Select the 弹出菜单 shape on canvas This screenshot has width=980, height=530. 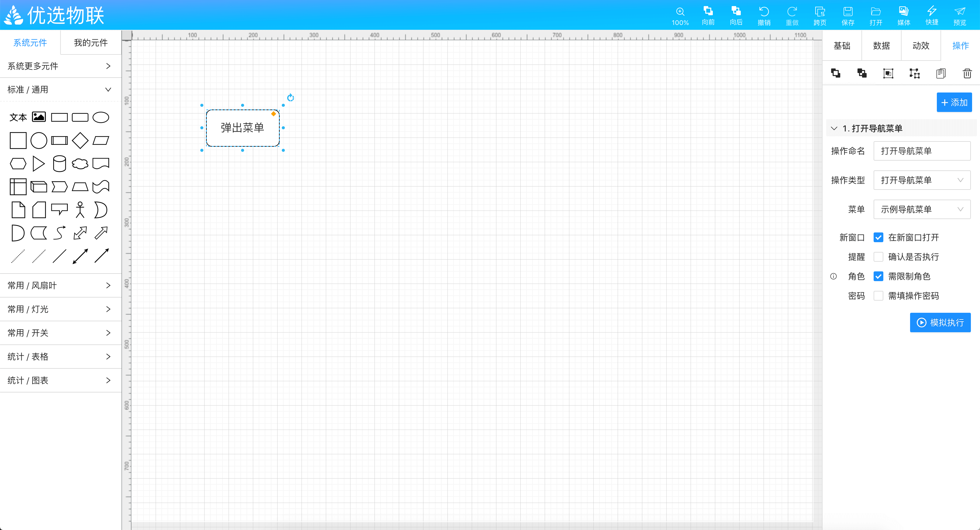[x=242, y=128]
